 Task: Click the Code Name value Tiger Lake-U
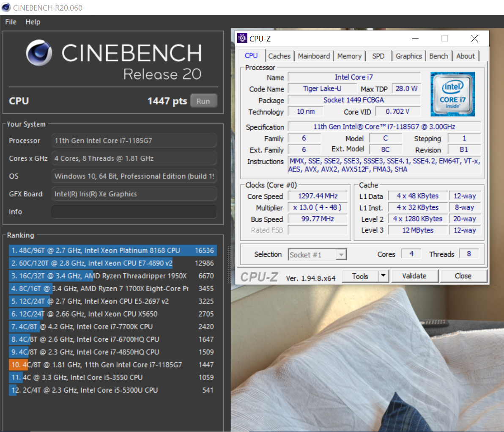click(x=322, y=88)
